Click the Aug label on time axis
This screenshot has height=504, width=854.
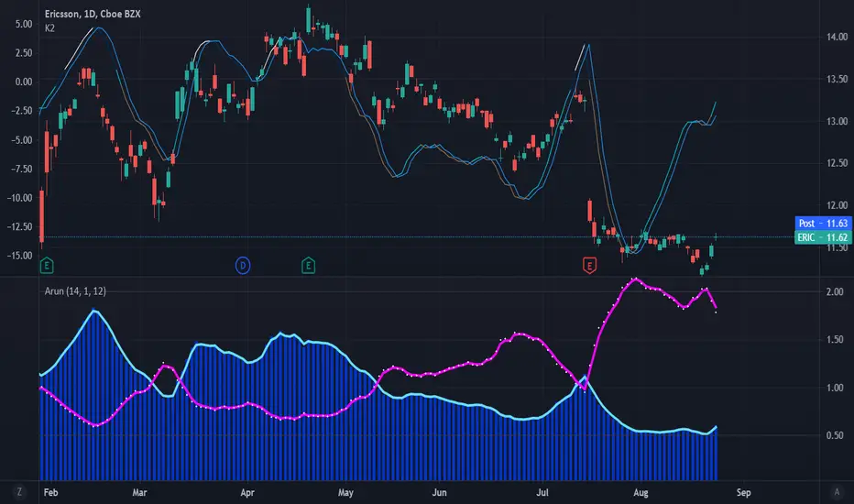[640, 493]
